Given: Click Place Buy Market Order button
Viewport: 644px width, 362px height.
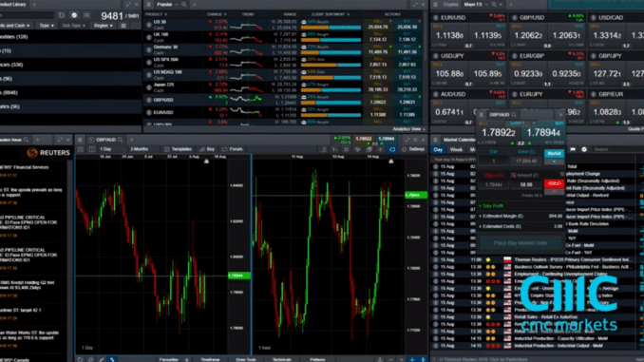Looking at the screenshot, I should coord(521,243).
